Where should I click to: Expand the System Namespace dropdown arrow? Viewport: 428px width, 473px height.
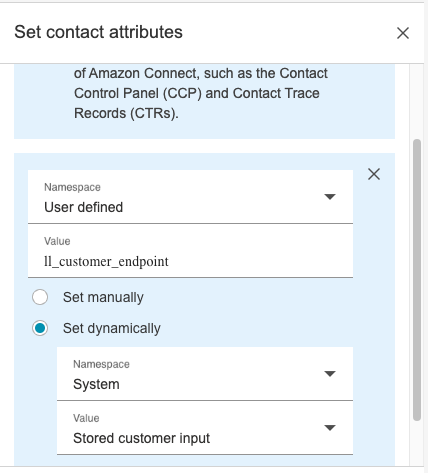330,374
